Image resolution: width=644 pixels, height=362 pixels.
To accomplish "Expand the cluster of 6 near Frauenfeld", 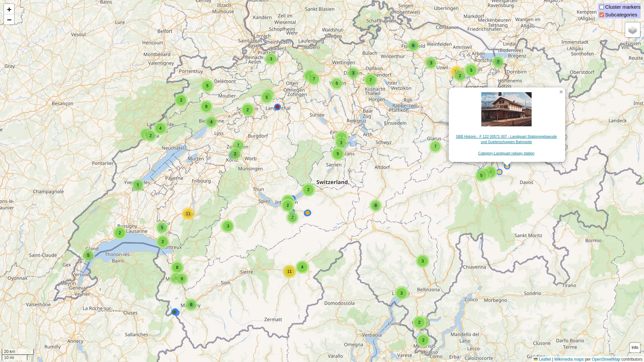I will (x=413, y=46).
